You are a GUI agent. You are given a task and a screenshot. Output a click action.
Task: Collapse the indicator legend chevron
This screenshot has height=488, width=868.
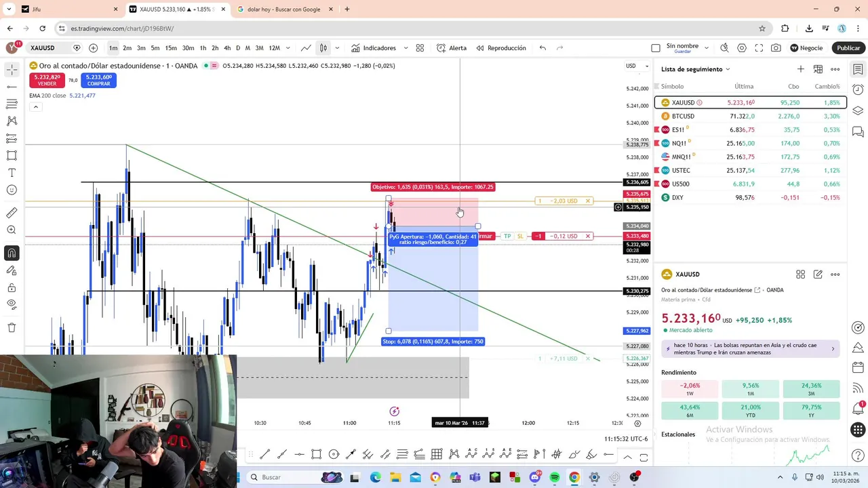click(x=35, y=107)
